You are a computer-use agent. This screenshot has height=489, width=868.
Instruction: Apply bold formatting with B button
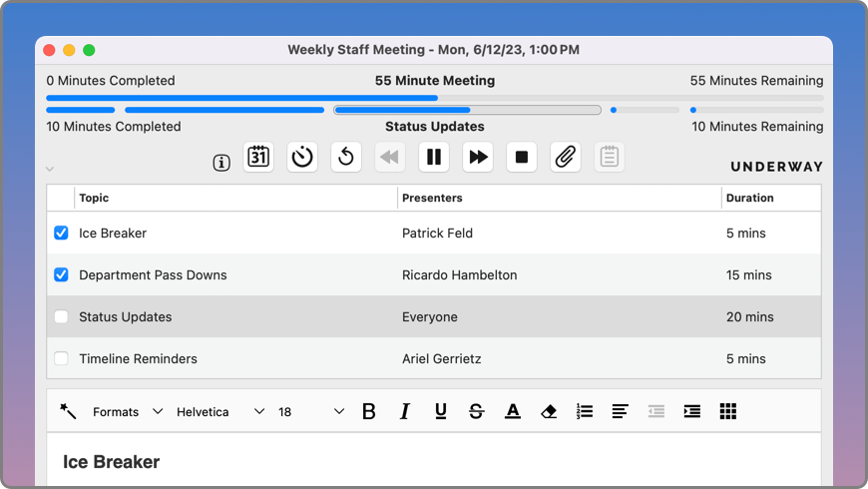(369, 411)
